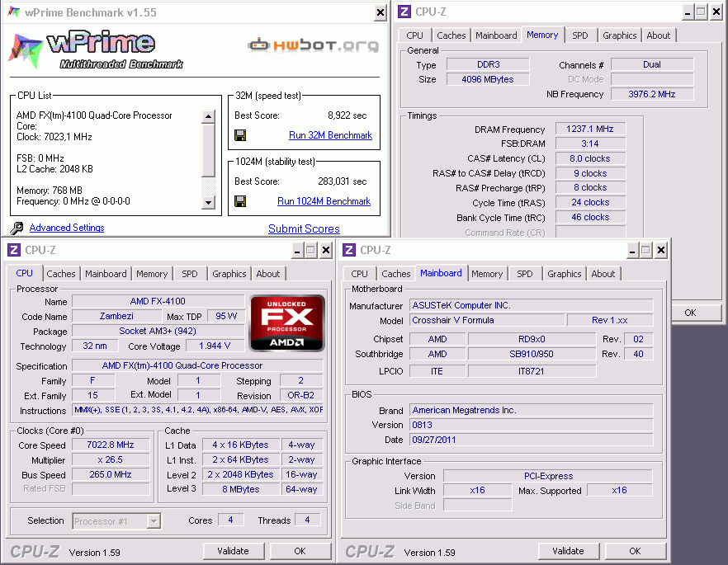Click OK in the CPU-Z Memory window
Viewport: 728px width, 565px height.
(691, 313)
